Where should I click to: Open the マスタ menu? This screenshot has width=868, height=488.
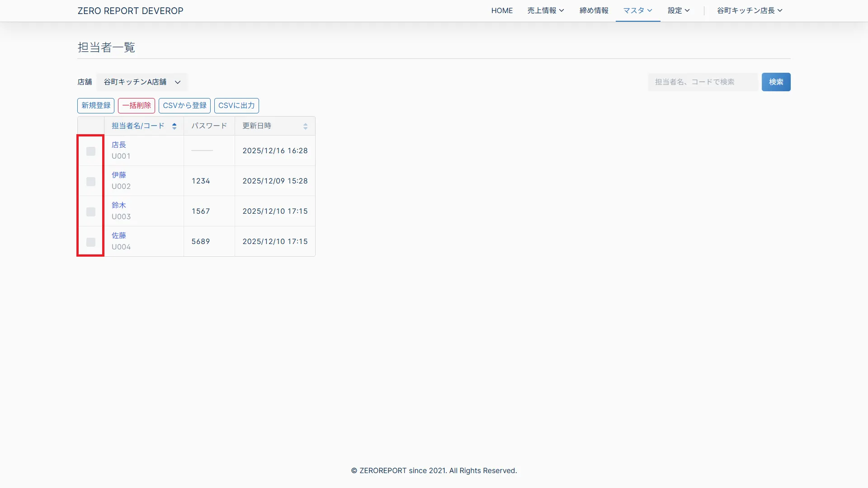(637, 10)
